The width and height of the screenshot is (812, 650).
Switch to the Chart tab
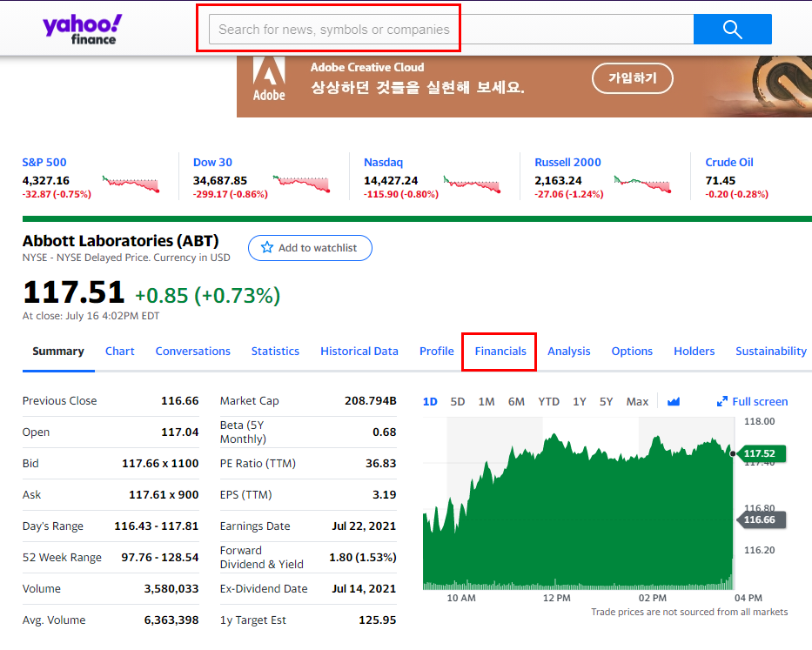click(x=119, y=352)
